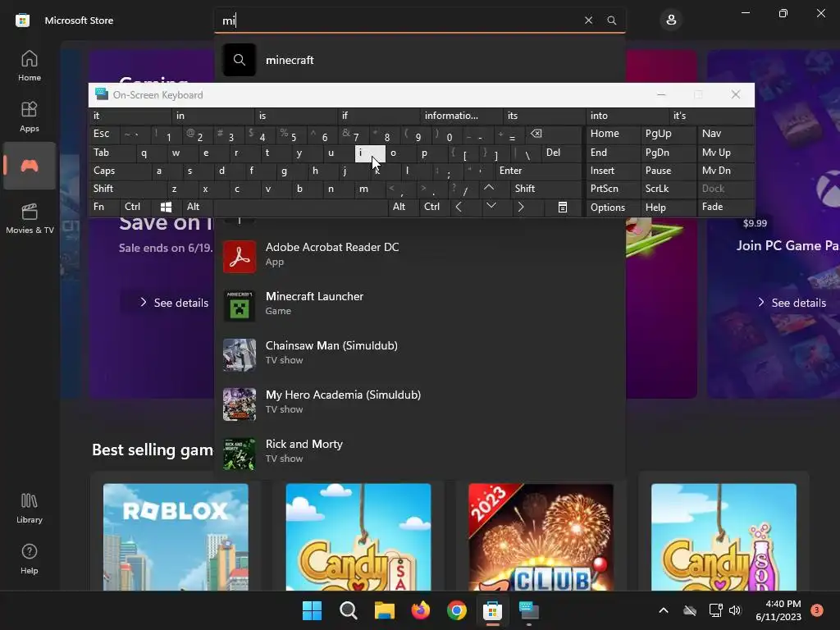The height and width of the screenshot is (630, 840).
Task: Open the Apps section in sidebar
Action: [30, 116]
